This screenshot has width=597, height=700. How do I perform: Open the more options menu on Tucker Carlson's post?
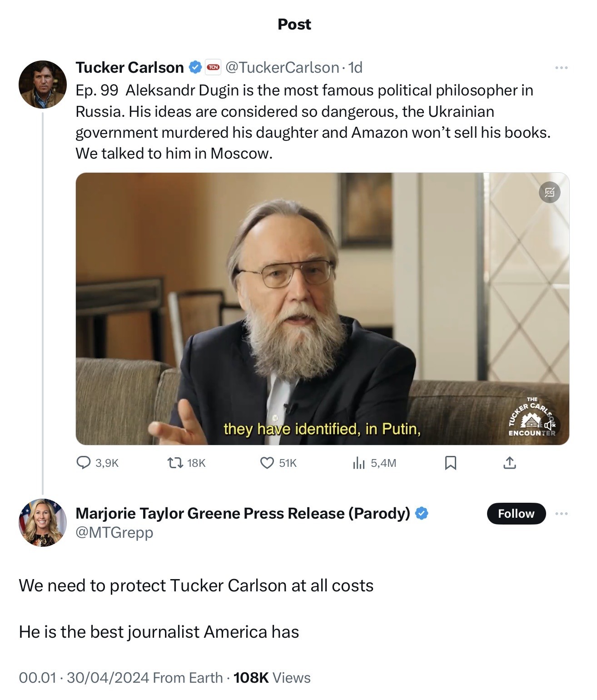point(561,68)
